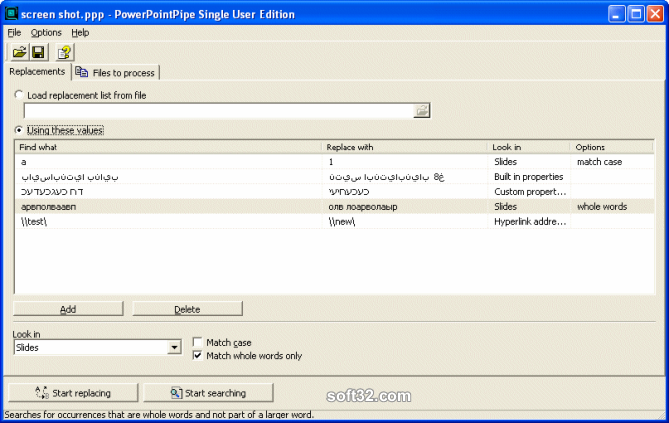Click the 'Custom propert…' cell

(530, 192)
